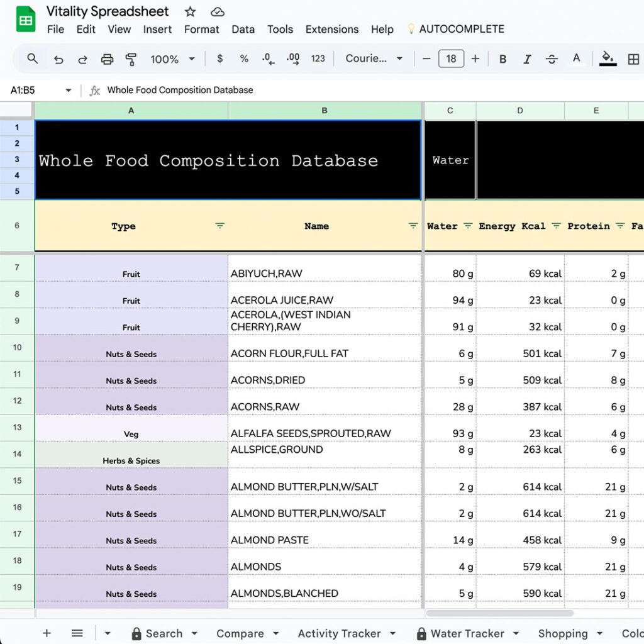
Task: Decrease decimal places
Action: pyautogui.click(x=268, y=58)
